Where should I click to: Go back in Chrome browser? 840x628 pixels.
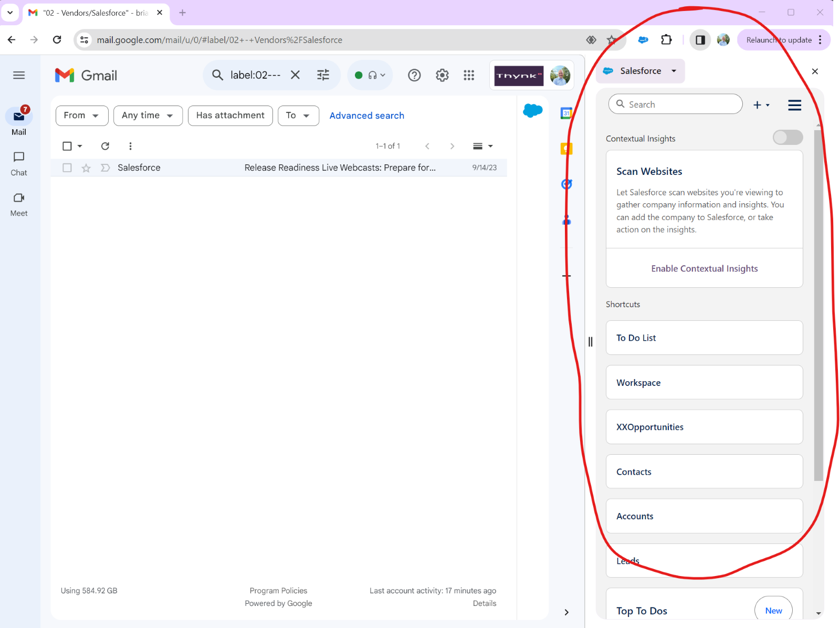(x=12, y=40)
